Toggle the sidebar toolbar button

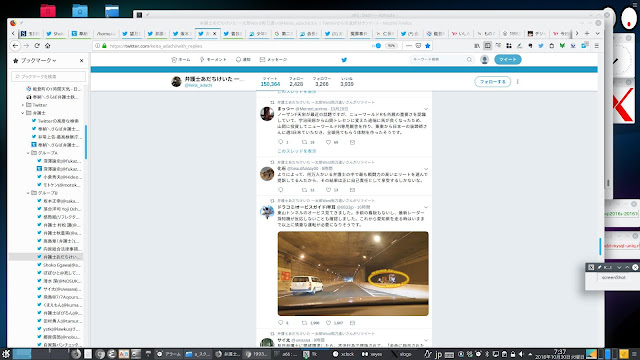tap(487, 46)
